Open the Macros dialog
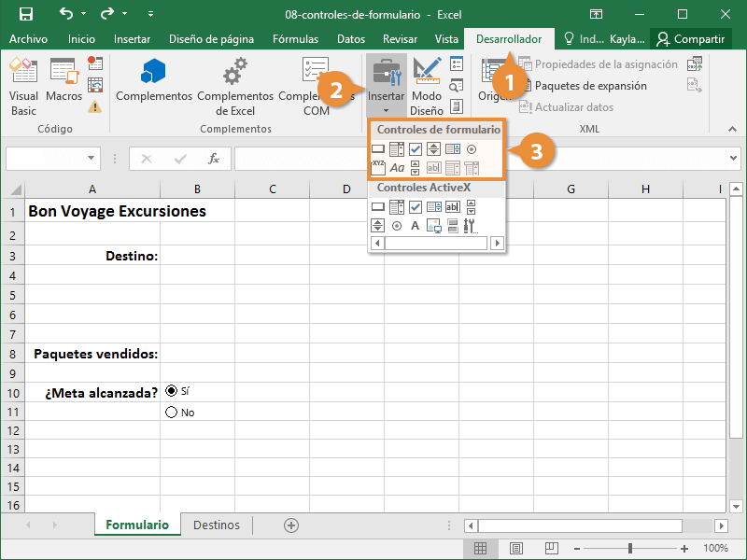 pyautogui.click(x=63, y=81)
